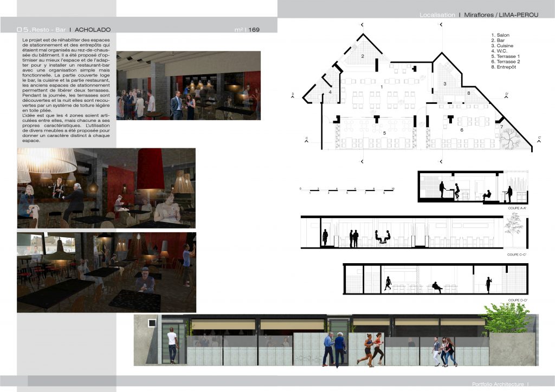Click the room number 2 in the plan
The image size is (555, 392).
tap(362, 56)
